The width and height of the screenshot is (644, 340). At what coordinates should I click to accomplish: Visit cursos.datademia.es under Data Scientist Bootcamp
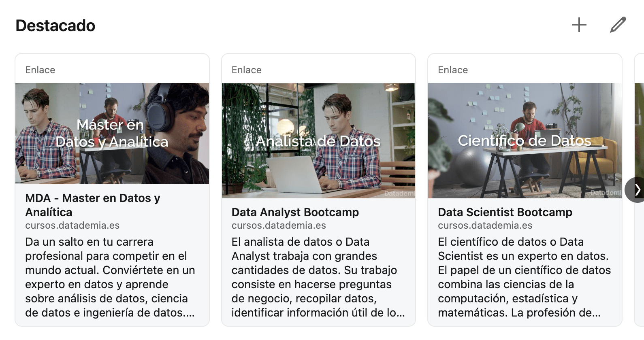point(485,226)
